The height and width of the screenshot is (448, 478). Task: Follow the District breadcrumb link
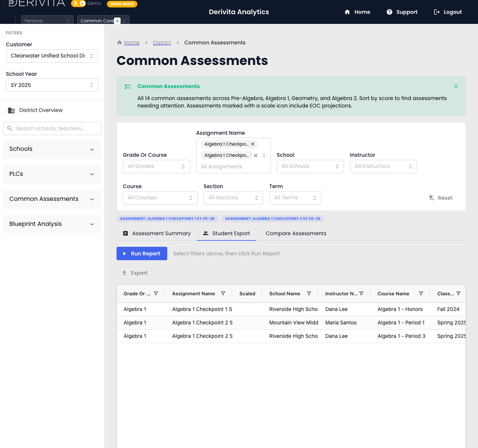[162, 43]
